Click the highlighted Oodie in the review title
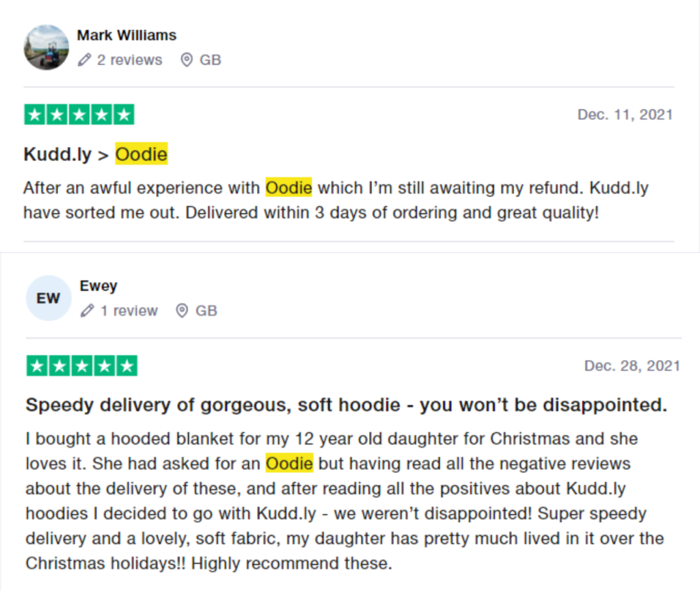Image resolution: width=700 pixels, height=591 pixels. click(142, 155)
